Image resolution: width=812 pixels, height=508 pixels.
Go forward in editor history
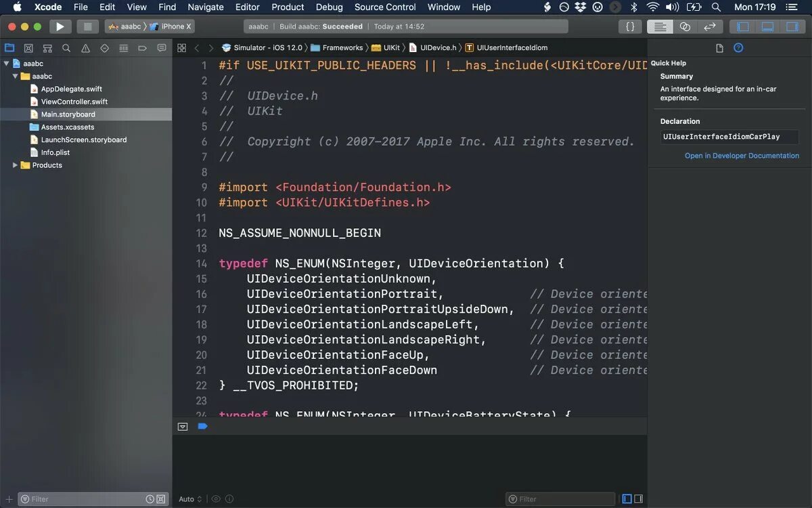click(211, 48)
